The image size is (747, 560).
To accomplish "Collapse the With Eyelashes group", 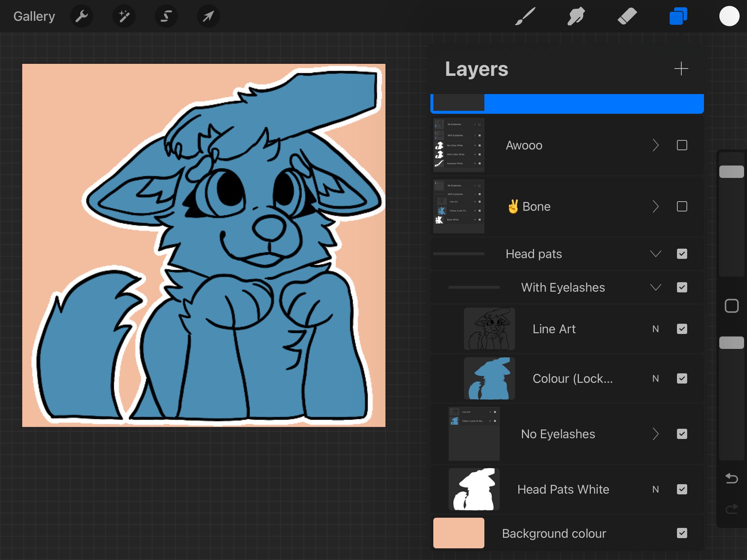I will click(655, 287).
